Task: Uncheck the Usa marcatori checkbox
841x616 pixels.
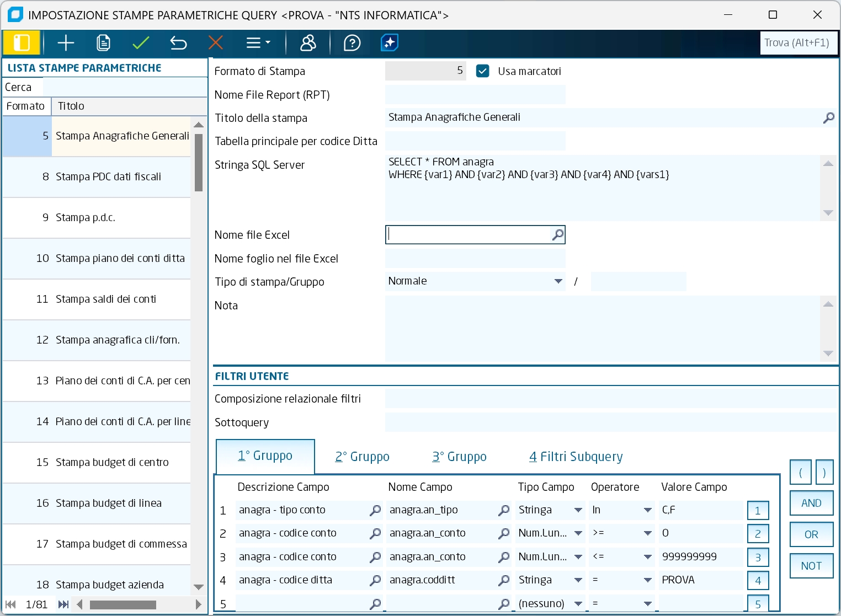Action: tap(482, 71)
